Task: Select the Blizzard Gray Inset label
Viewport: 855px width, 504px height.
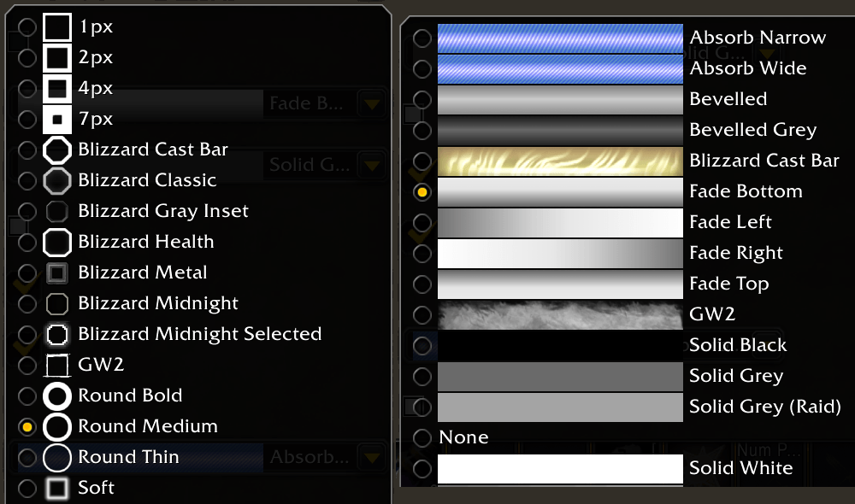Action: (x=163, y=211)
